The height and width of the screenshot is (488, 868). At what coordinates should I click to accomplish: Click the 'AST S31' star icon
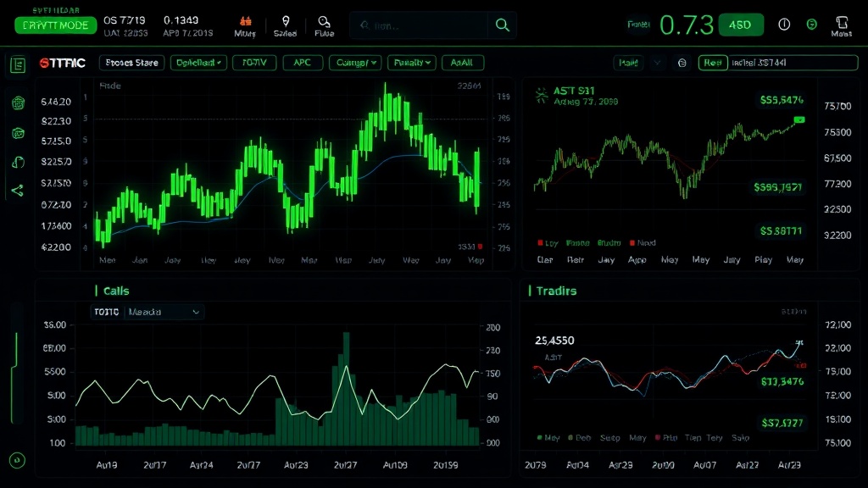(x=542, y=96)
